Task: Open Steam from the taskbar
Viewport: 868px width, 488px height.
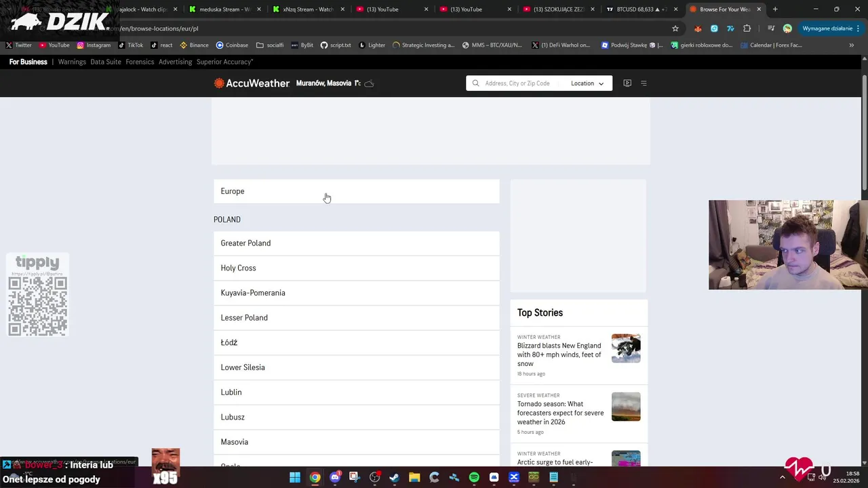Action: (x=394, y=477)
